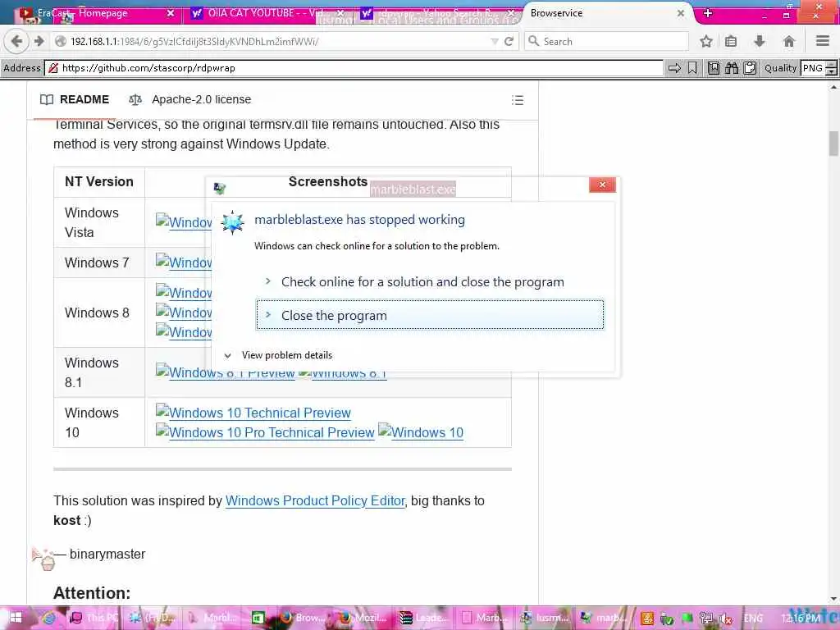Click the crash dialog title bar icon
Image resolution: width=840 pixels, height=630 pixels.
(x=220, y=188)
